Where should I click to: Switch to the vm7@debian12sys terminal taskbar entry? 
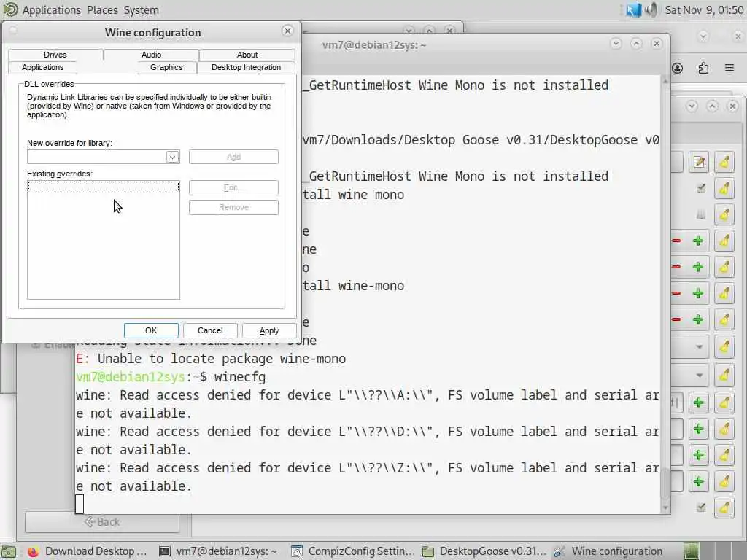[218, 551]
